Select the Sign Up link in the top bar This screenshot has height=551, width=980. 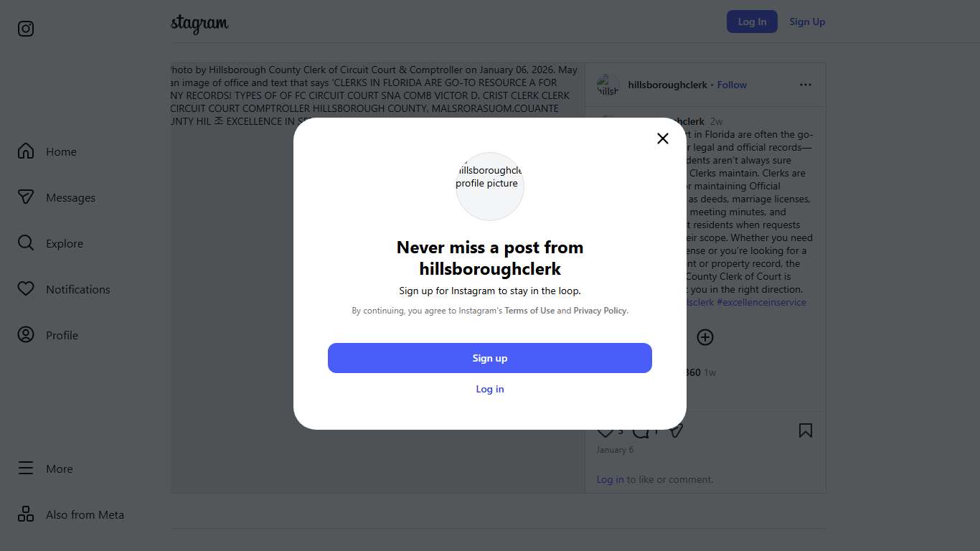pyautogui.click(x=807, y=22)
